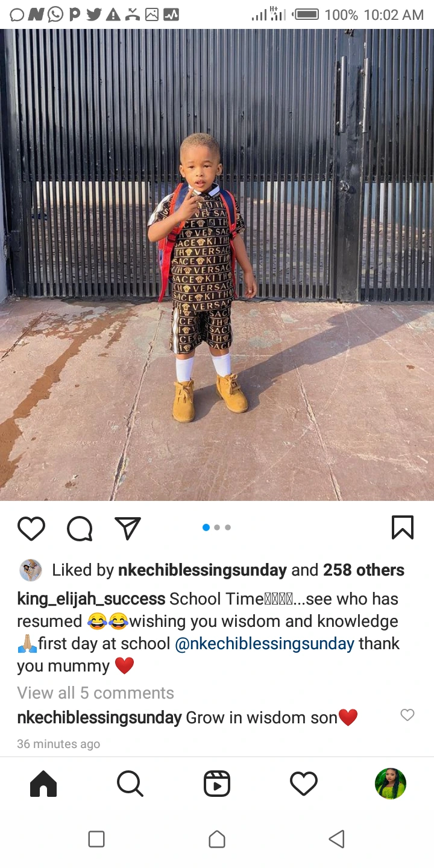Tap the @nkechiblessingsunday mention in the caption
Viewport: 434px width, 868px height.
click(265, 644)
